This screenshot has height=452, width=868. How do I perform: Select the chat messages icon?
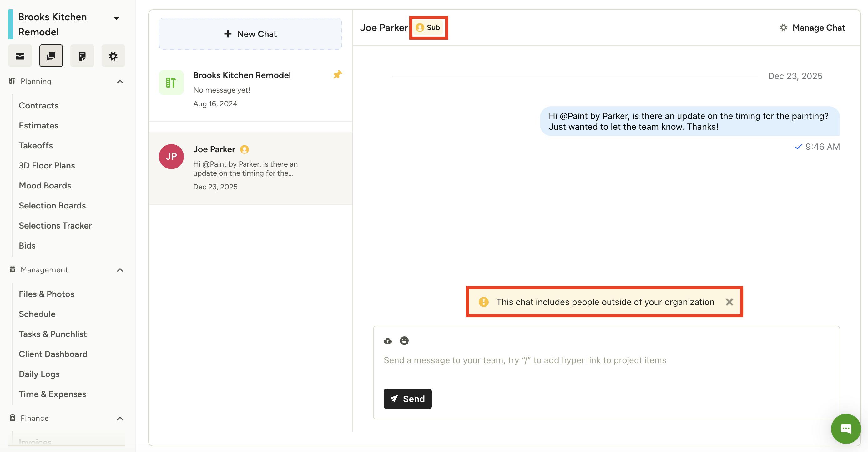51,56
